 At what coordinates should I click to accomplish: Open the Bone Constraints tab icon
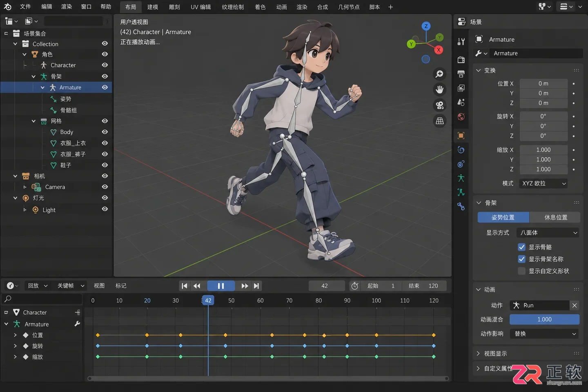(461, 206)
